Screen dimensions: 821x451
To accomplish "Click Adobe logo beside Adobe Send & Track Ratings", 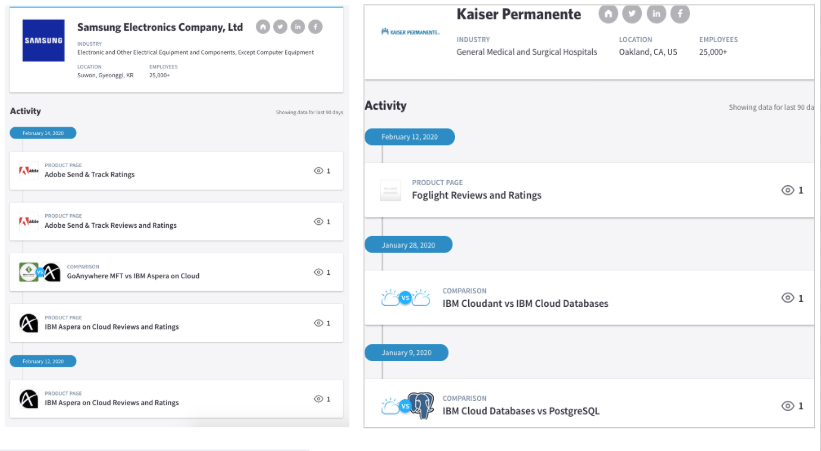I will pos(29,170).
